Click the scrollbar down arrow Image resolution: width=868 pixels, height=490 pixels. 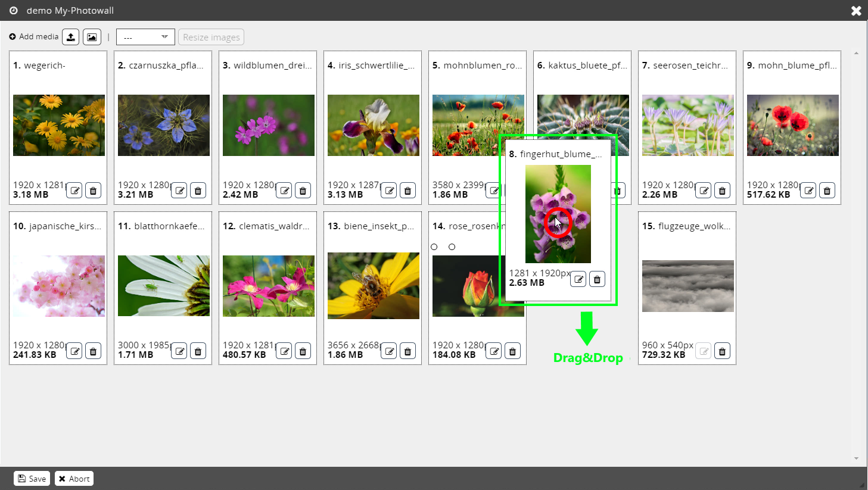point(856,458)
